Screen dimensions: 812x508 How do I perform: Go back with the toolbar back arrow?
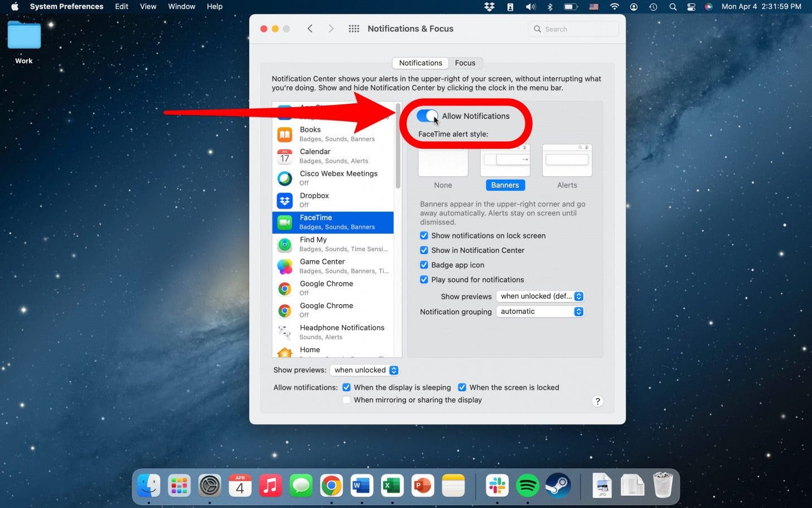click(x=310, y=28)
